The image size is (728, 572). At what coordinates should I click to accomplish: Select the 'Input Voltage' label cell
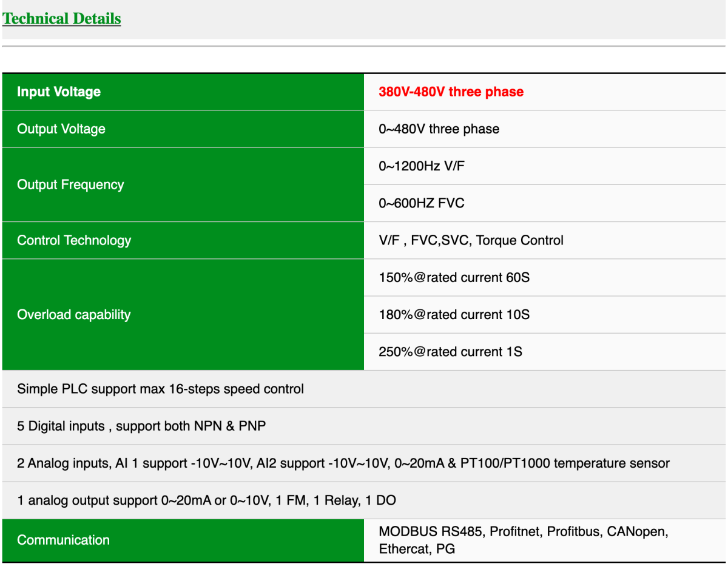point(183,92)
